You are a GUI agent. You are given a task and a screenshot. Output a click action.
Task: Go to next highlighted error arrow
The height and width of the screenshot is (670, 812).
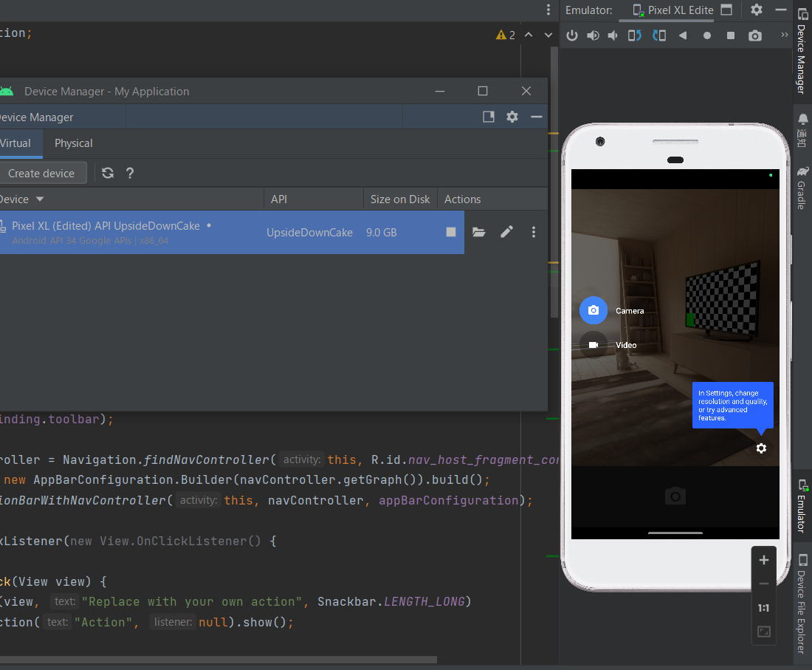(548, 35)
